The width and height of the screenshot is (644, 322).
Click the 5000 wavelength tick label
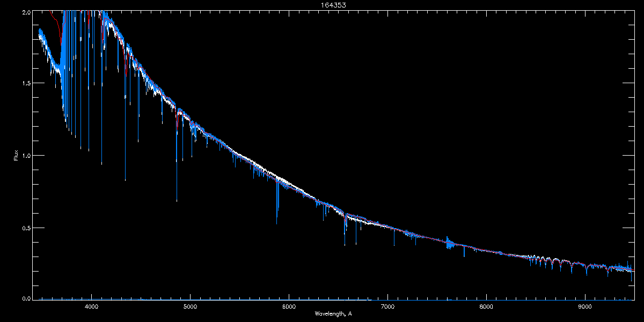(190, 307)
